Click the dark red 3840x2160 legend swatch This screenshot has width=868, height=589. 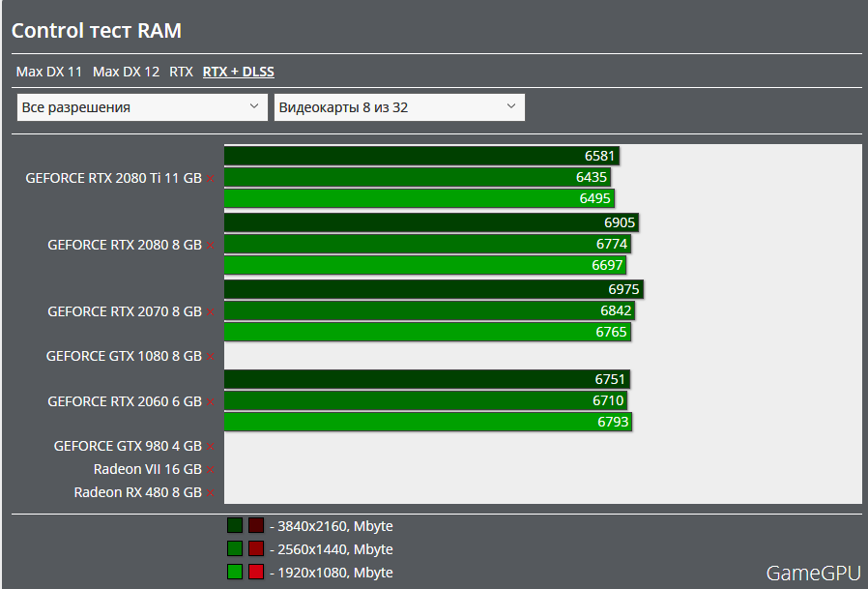(x=256, y=525)
